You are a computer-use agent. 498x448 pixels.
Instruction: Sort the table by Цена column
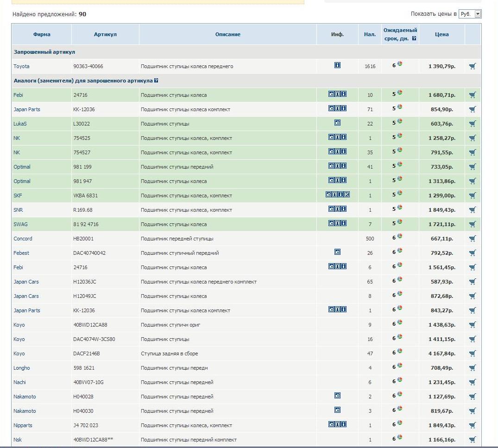(441, 34)
